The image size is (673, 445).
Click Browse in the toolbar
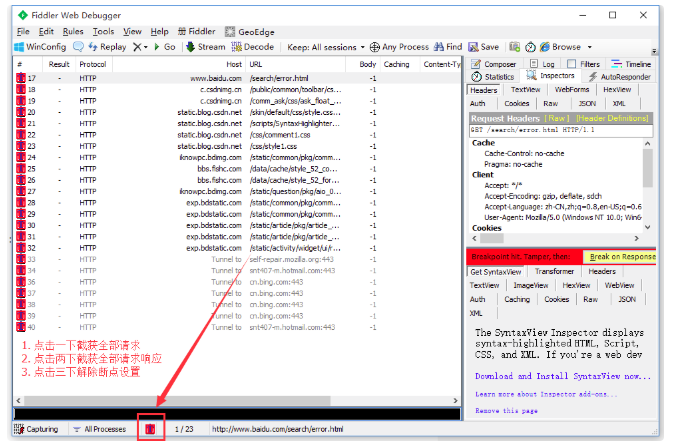click(x=561, y=47)
